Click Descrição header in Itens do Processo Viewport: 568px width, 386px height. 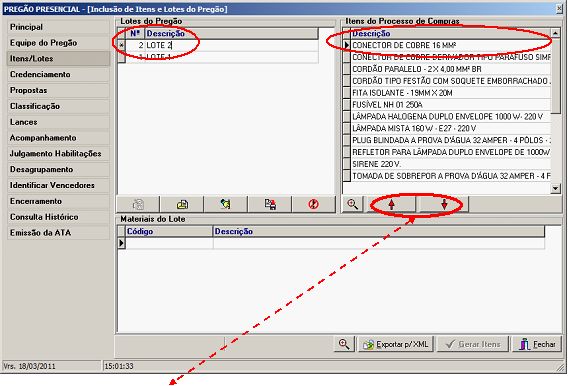(x=451, y=34)
